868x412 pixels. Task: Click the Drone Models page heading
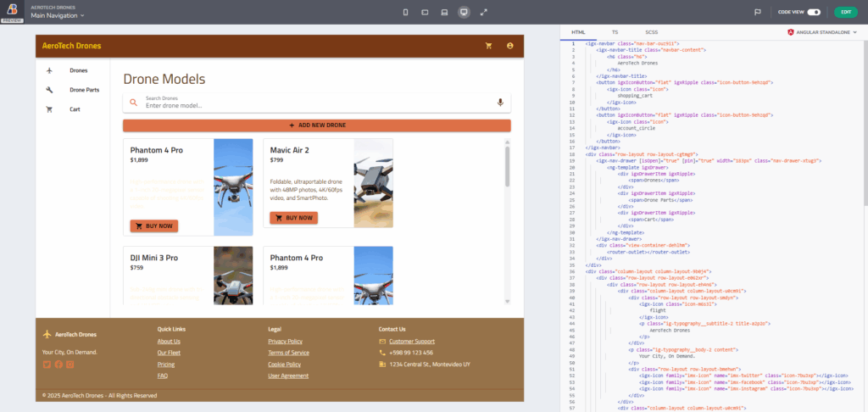(x=164, y=79)
